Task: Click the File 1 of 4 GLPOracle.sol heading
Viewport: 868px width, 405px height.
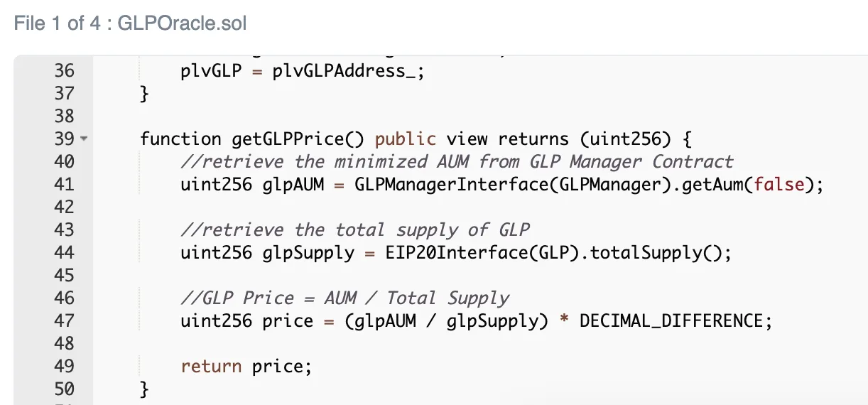Action: pyautogui.click(x=131, y=23)
